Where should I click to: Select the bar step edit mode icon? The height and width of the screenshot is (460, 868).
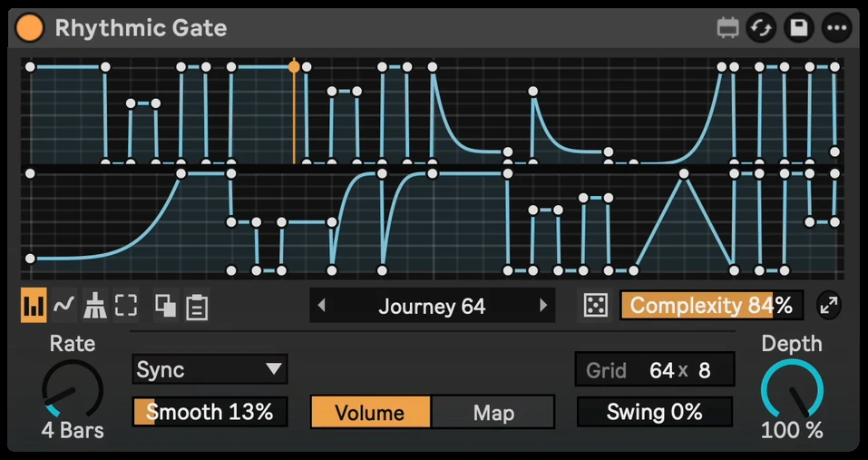(x=34, y=306)
